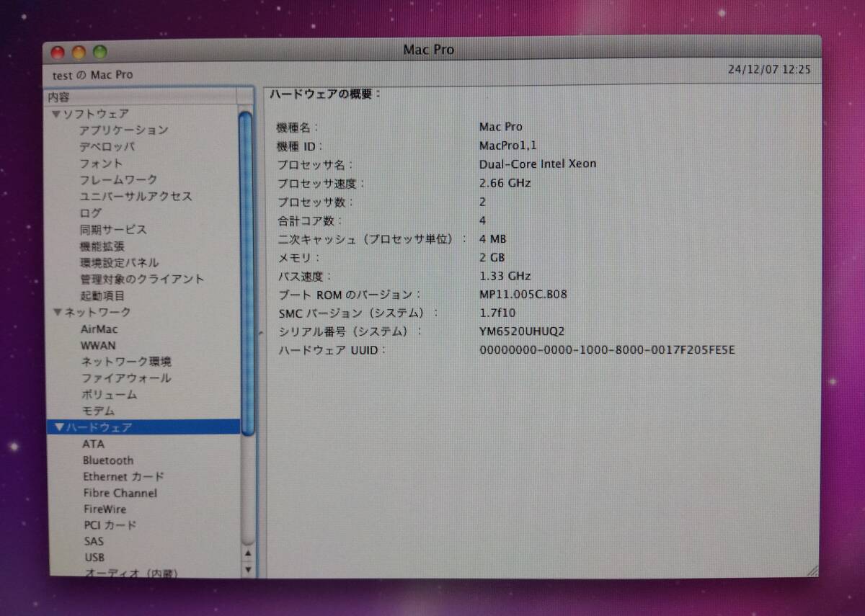Click the pane splitter handle

[x=260, y=334]
